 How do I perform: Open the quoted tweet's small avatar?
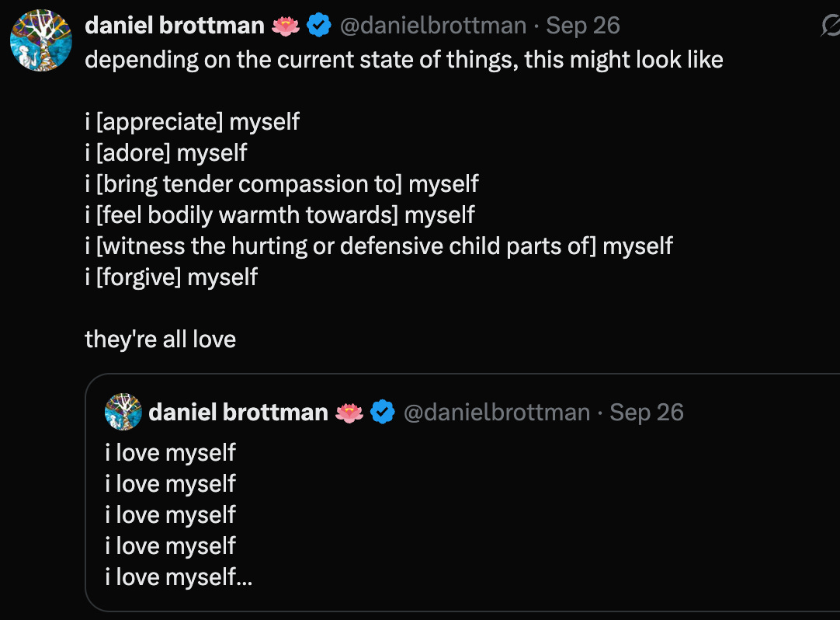(x=123, y=412)
